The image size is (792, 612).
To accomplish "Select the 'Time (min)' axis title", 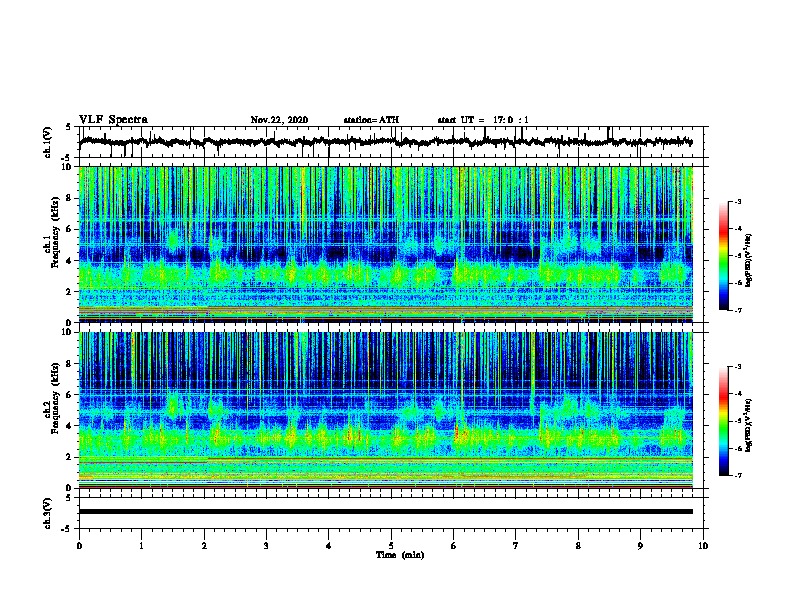I will pyautogui.click(x=400, y=555).
